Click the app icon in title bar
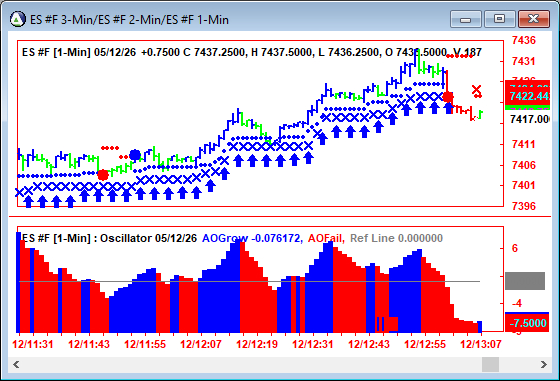This screenshot has height=381, width=560. point(18,19)
